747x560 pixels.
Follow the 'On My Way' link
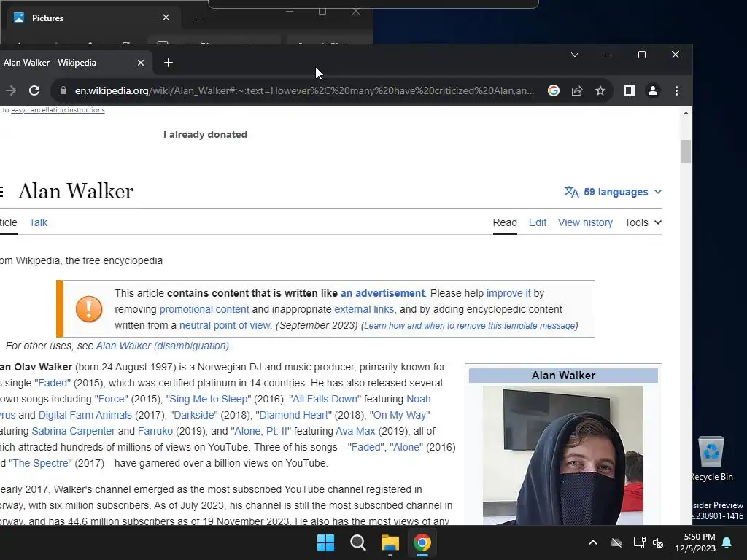pyautogui.click(x=400, y=415)
